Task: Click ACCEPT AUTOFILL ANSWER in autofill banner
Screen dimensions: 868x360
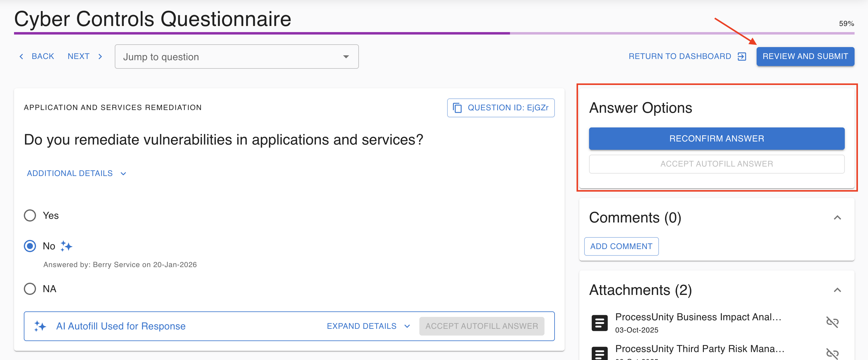Action: pos(482,326)
